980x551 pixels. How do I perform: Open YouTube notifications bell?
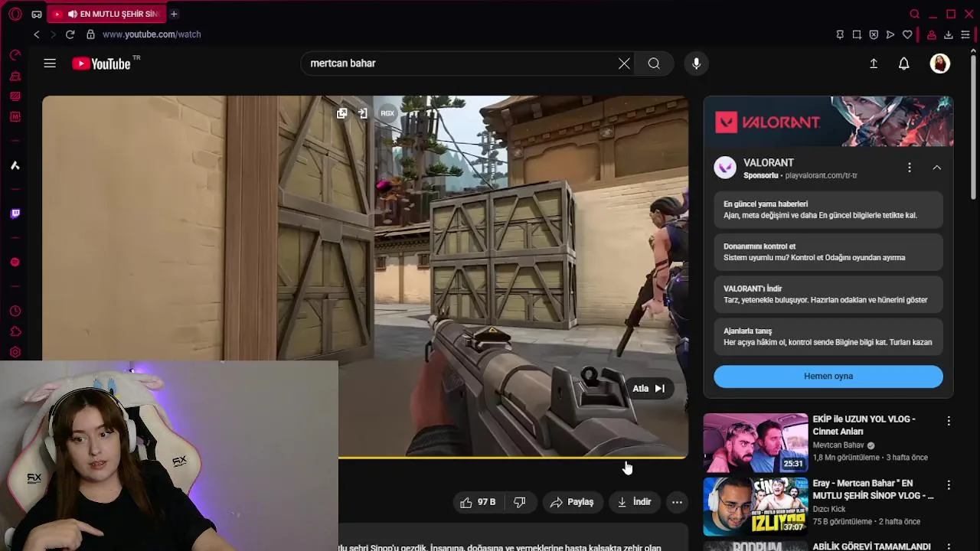coord(904,64)
